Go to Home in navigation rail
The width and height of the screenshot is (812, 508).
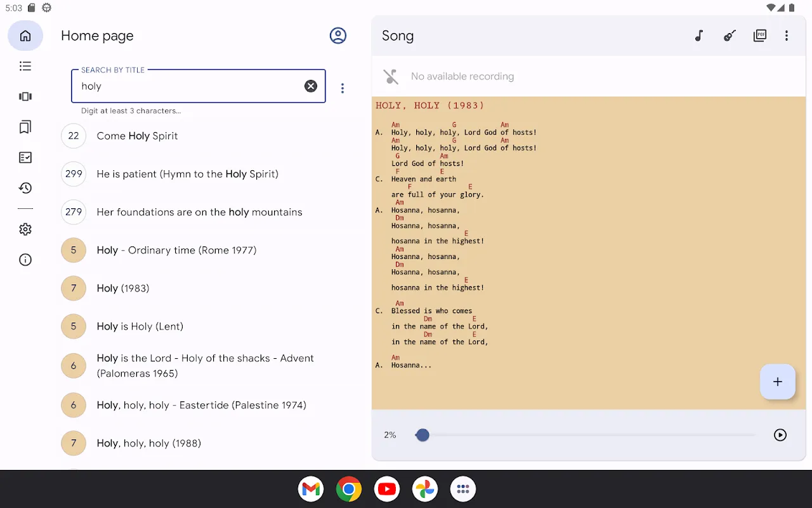25,36
